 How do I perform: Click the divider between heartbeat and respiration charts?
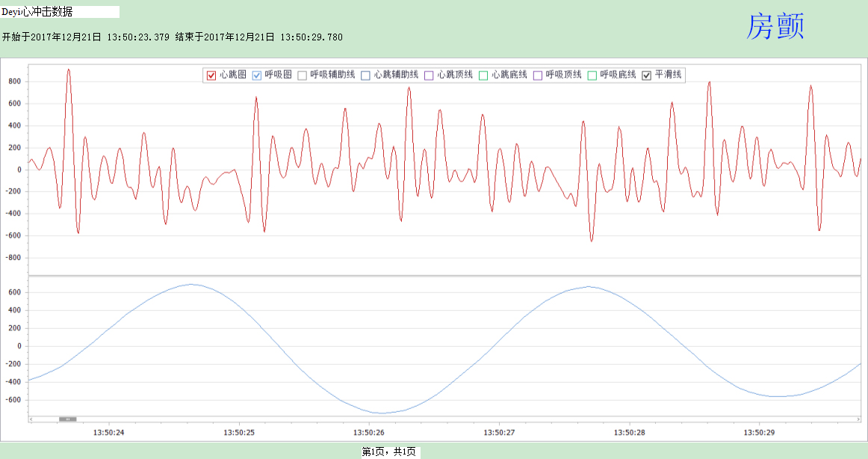coord(444,276)
